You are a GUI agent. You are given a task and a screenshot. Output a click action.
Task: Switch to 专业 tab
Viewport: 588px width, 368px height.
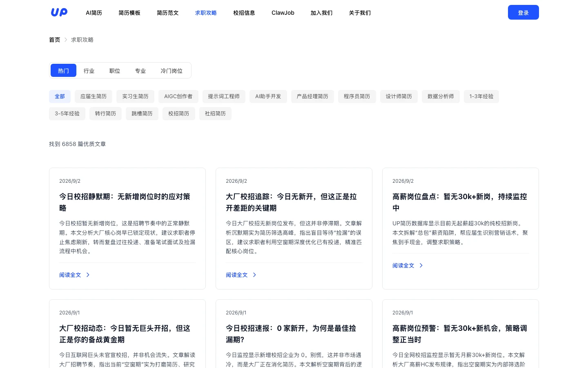(140, 70)
